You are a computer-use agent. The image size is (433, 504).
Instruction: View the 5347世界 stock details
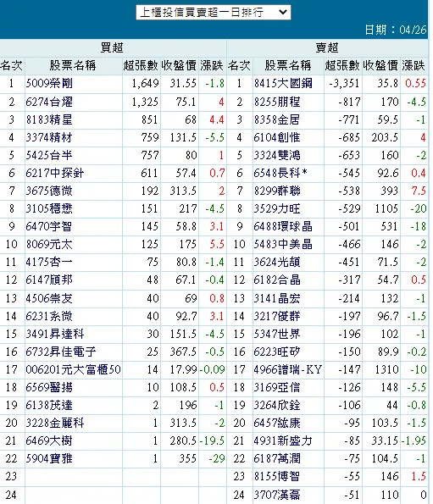277,334
